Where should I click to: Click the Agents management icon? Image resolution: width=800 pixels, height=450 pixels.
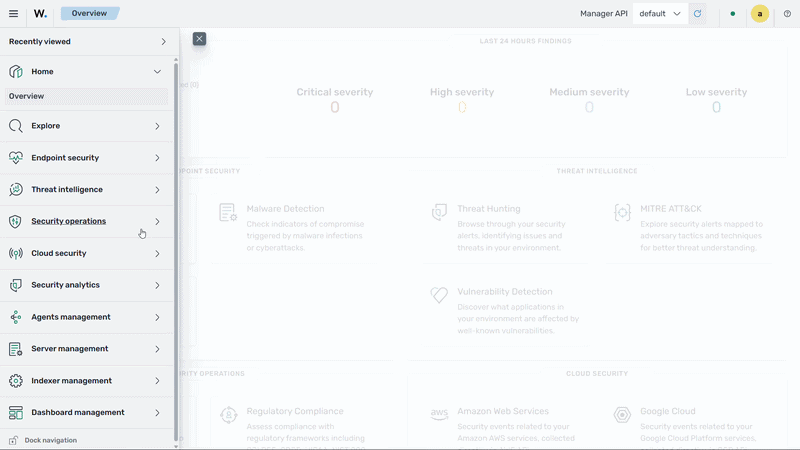pyautogui.click(x=16, y=317)
